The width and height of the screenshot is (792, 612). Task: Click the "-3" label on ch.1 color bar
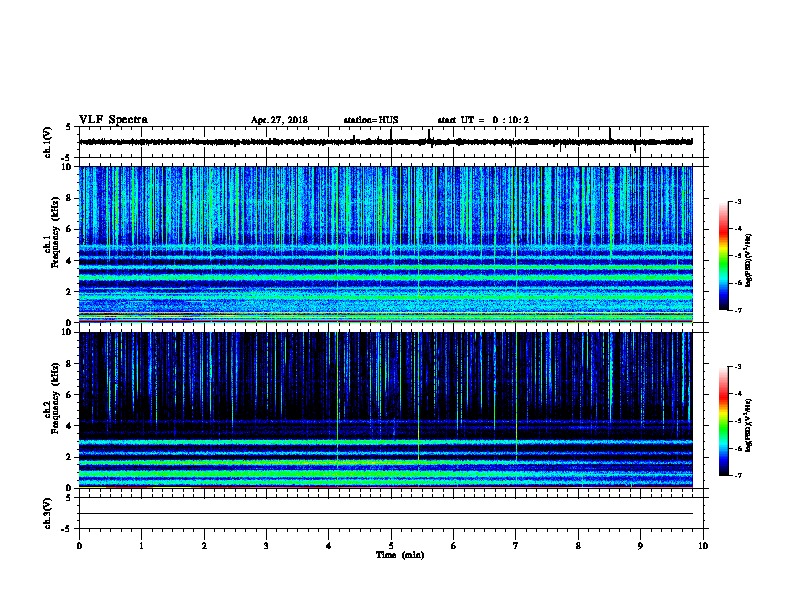[x=738, y=201]
